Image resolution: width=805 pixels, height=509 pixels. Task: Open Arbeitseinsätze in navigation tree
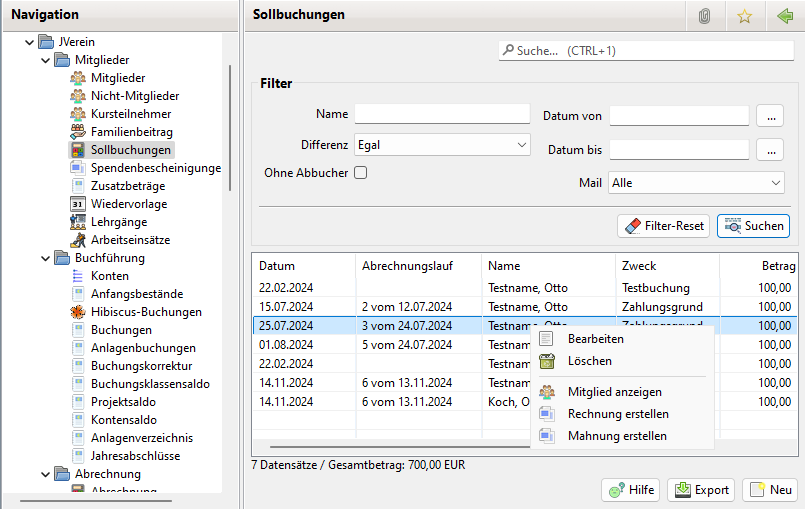(130, 240)
